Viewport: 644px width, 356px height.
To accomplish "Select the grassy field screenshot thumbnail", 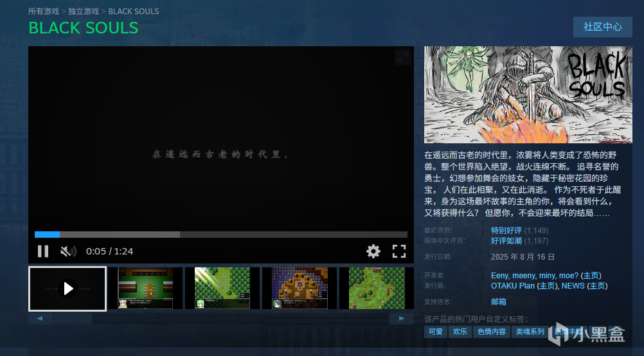I will click(377, 289).
